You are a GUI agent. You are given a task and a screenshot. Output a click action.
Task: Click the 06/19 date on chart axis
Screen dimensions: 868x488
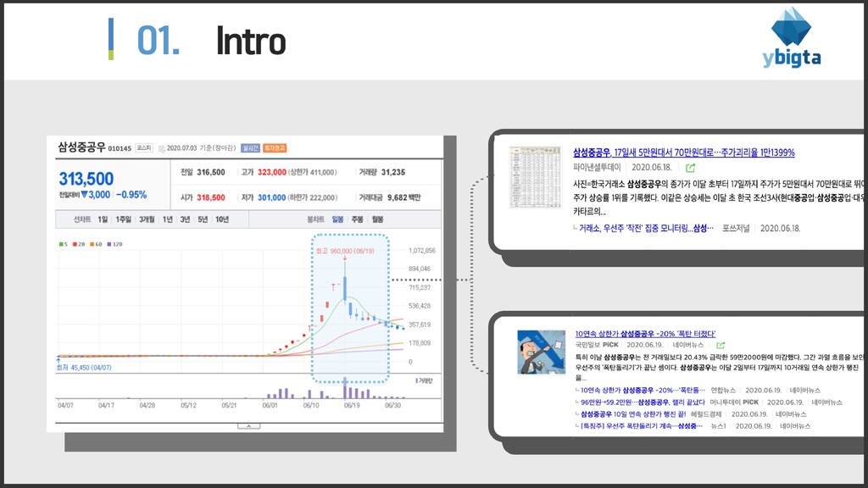[x=352, y=406]
